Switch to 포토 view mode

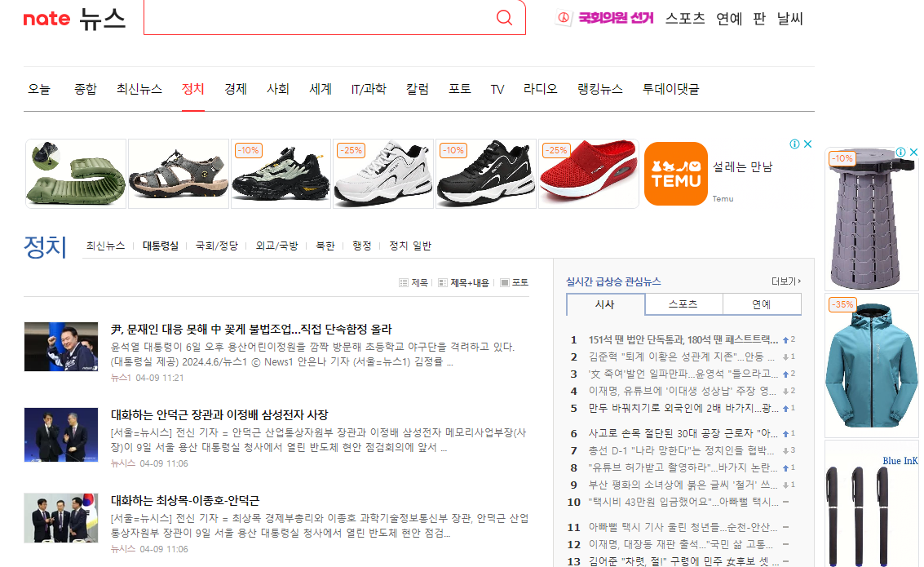click(515, 283)
